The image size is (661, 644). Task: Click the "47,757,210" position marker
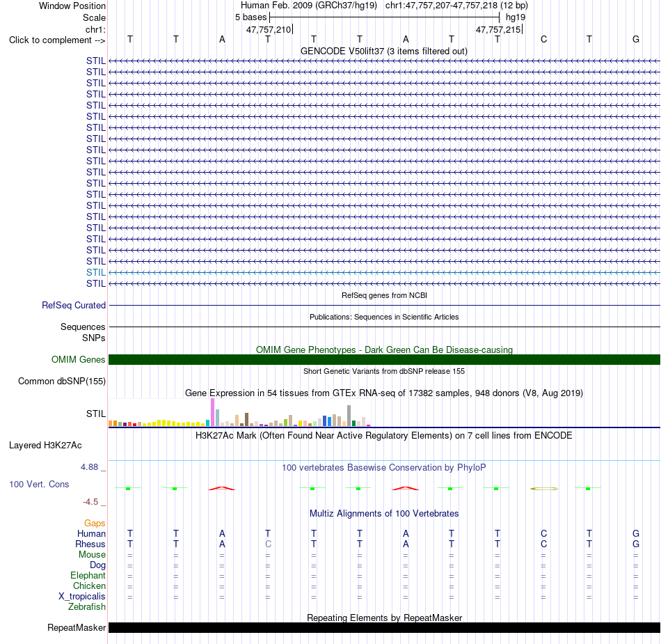(269, 29)
